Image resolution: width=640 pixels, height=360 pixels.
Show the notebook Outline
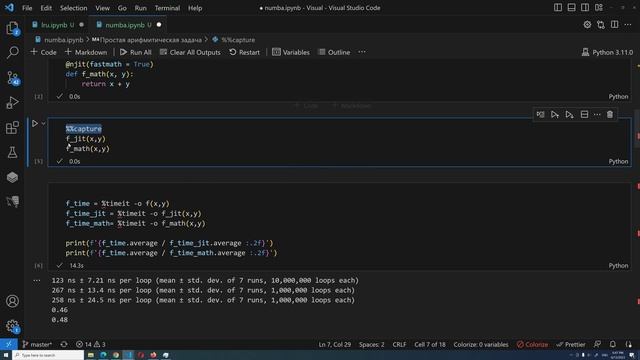[x=334, y=52]
